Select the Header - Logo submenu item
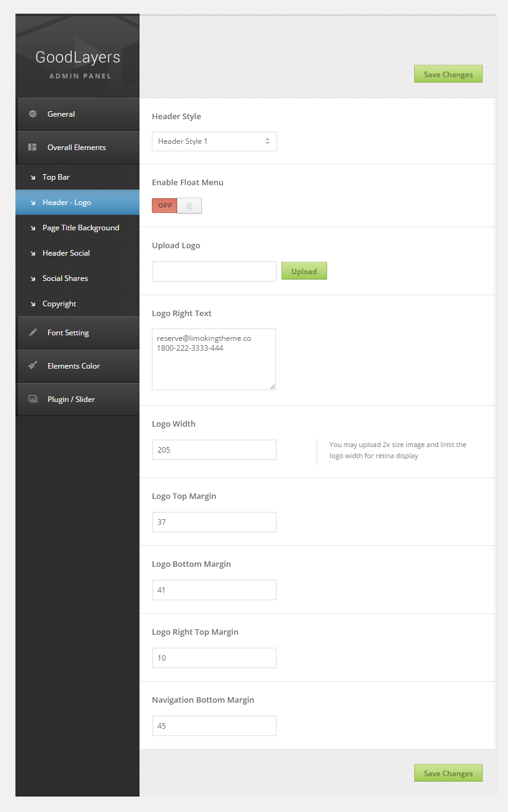508x812 pixels. 67,203
